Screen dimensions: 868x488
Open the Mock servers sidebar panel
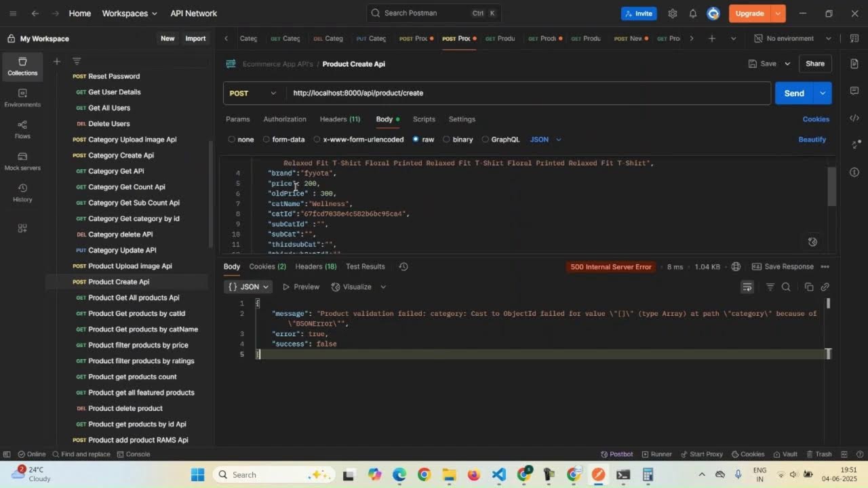point(22,161)
